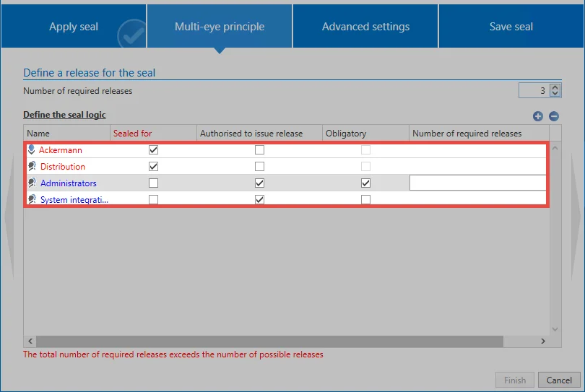Click Administrators required releases input field

coord(478,183)
